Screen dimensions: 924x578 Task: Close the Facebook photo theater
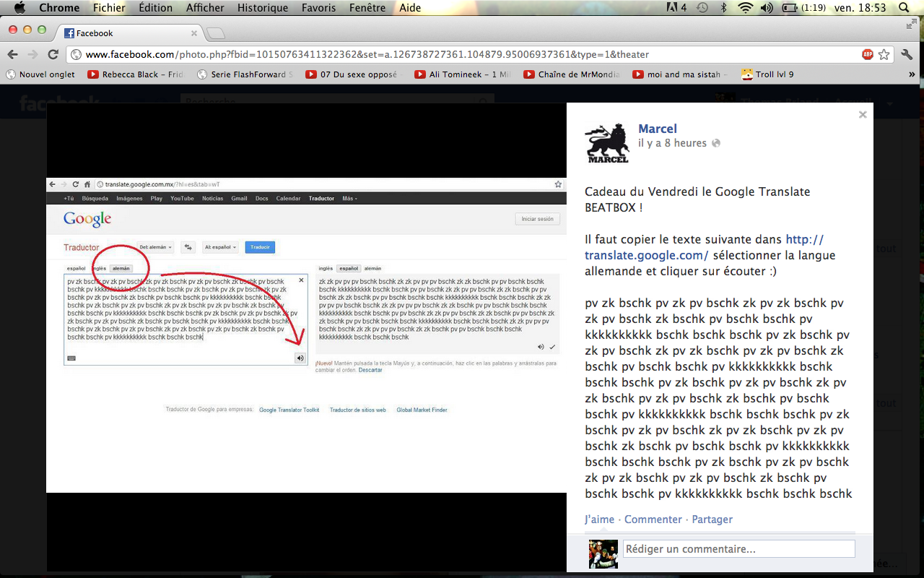pyautogui.click(x=862, y=114)
